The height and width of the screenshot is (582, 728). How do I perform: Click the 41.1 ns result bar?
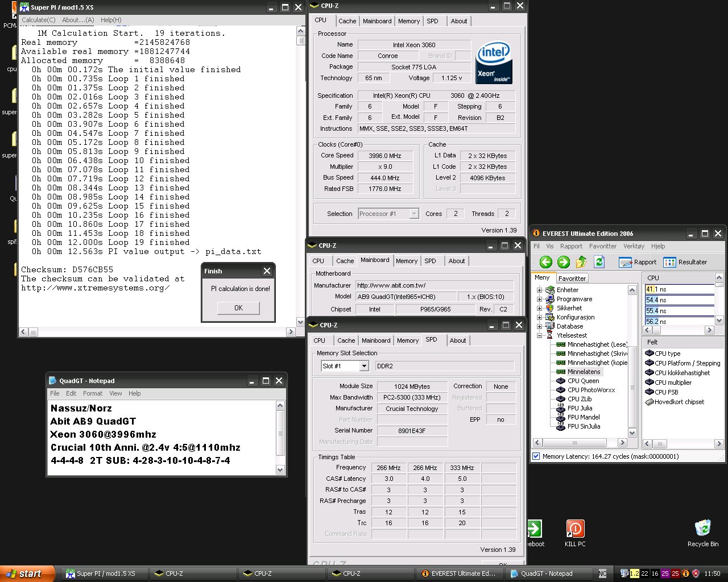click(679, 289)
